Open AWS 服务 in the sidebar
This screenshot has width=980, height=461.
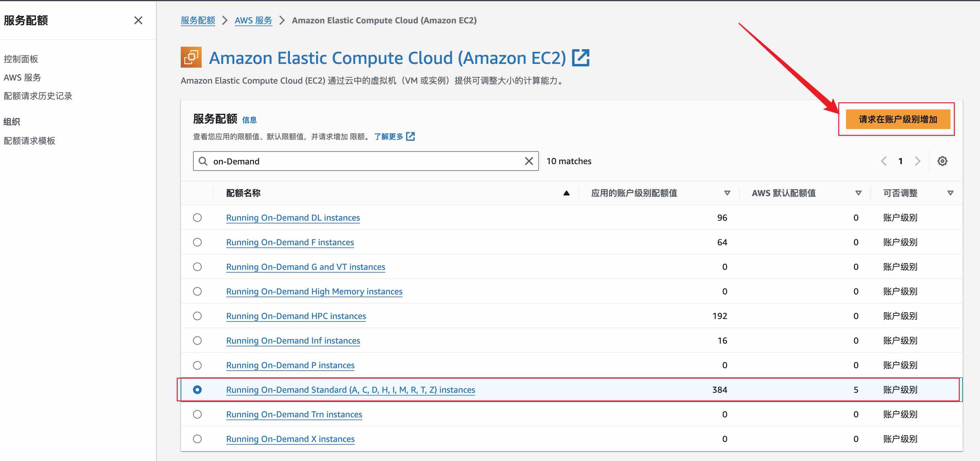[x=22, y=77]
